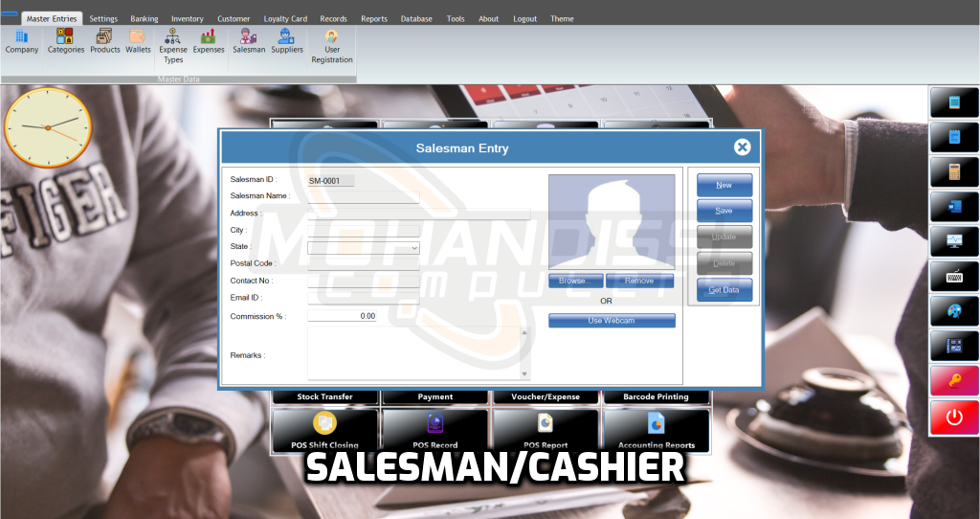Click the City input field

(x=363, y=231)
